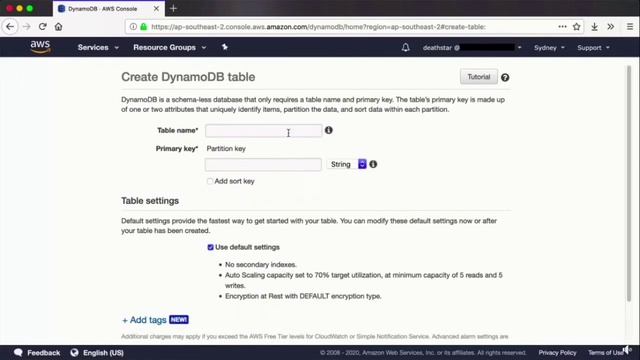Click English (US) language link
Screen dimensions: 640x360
(x=103, y=353)
